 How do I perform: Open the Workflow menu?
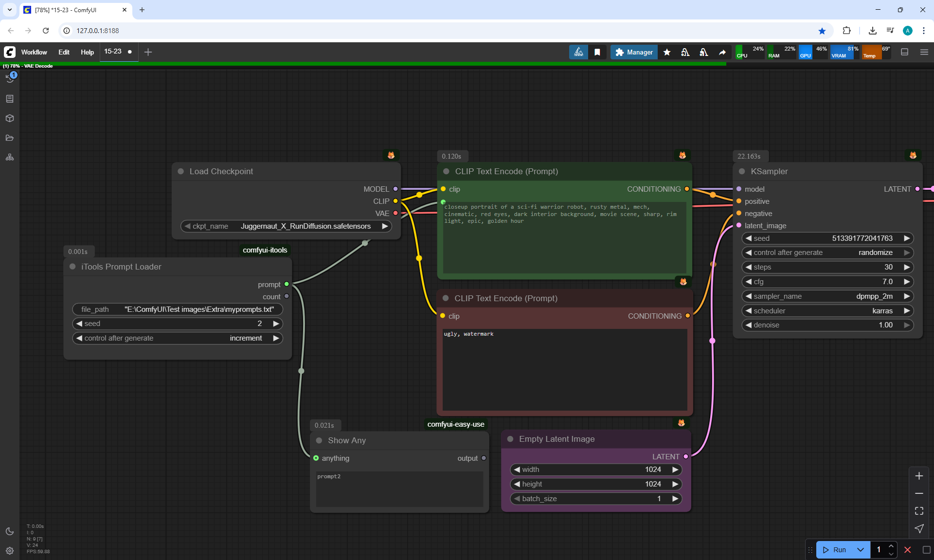[x=34, y=52]
